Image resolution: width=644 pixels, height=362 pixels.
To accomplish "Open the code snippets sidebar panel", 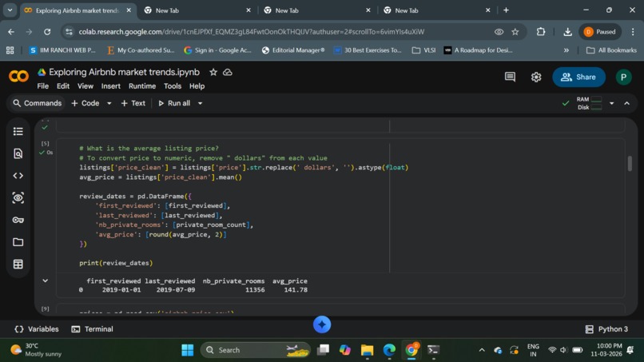I will [18, 176].
